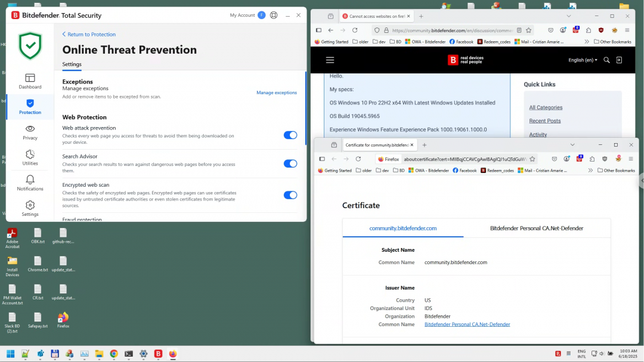Viewport: 644px width, 362px height.
Task: Open Other Bookmarks folder in top Firefox
Action: coord(613,42)
